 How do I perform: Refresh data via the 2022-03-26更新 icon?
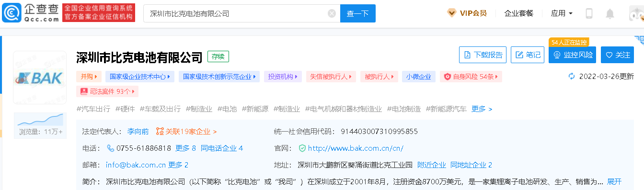coord(571,76)
